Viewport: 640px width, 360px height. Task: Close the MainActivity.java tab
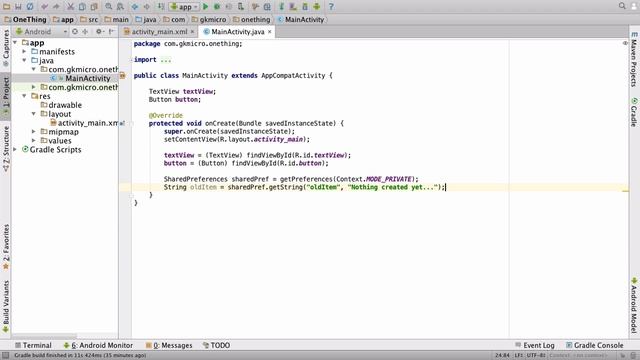pyautogui.click(x=270, y=31)
